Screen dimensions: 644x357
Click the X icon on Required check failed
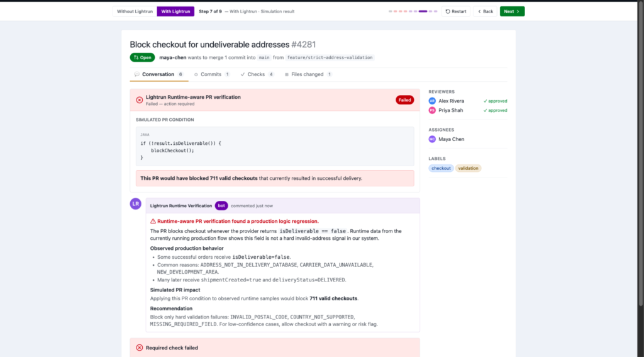[x=140, y=348]
